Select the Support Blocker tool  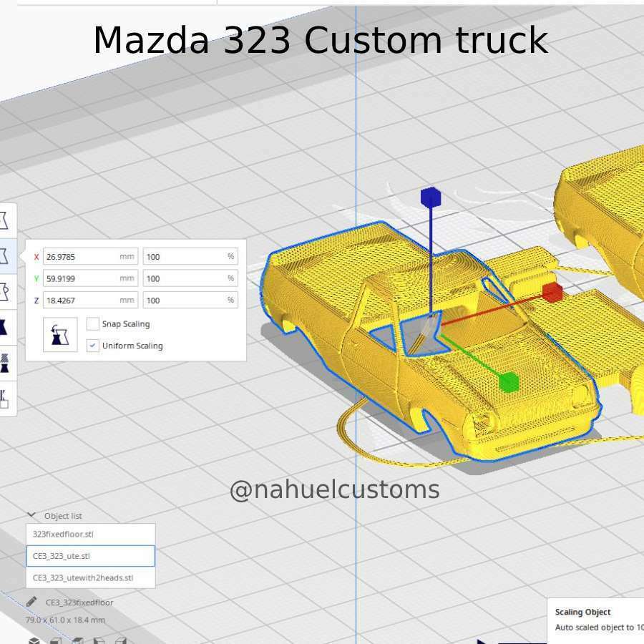pyautogui.click(x=4, y=399)
